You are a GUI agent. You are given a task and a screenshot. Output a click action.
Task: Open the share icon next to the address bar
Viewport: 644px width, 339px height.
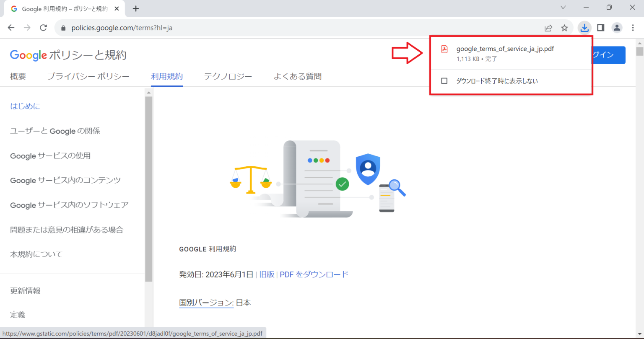pos(548,28)
